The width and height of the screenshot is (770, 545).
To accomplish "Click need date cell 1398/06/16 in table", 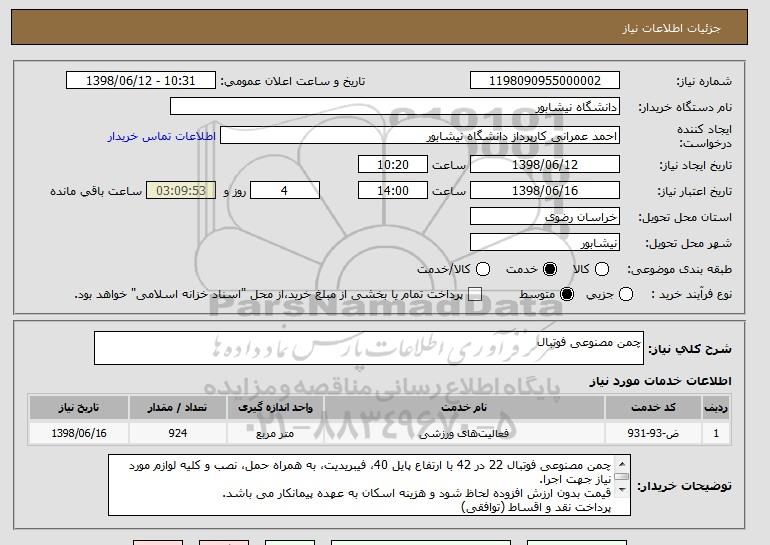I will click(79, 433).
